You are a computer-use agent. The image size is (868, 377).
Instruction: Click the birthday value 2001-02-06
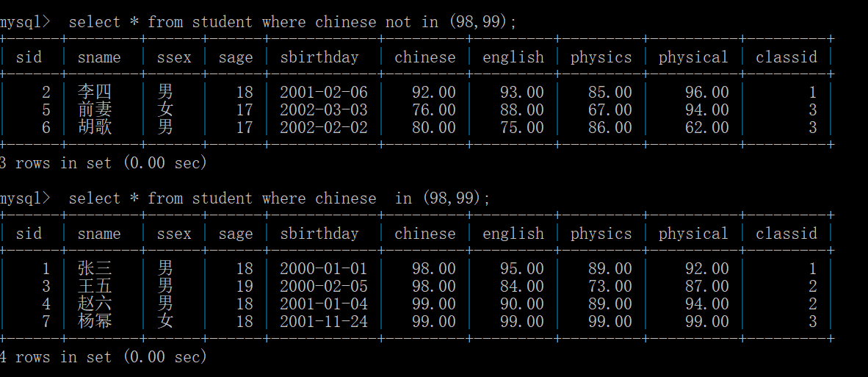(x=323, y=92)
